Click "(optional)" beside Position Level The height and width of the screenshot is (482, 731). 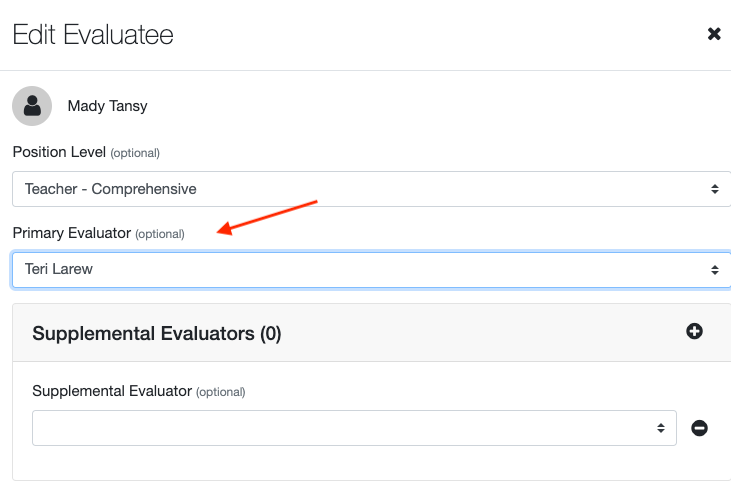coord(135,153)
